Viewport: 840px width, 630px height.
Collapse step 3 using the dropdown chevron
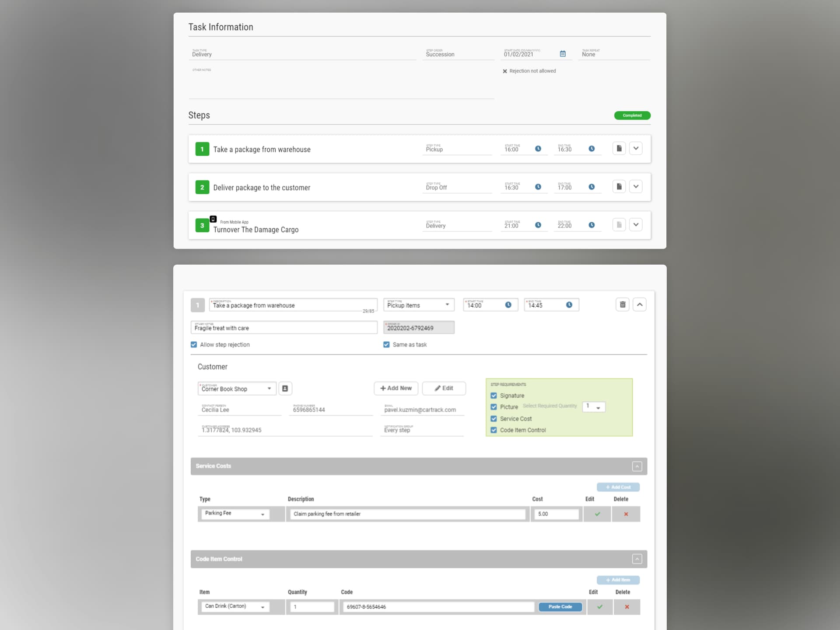(x=636, y=225)
